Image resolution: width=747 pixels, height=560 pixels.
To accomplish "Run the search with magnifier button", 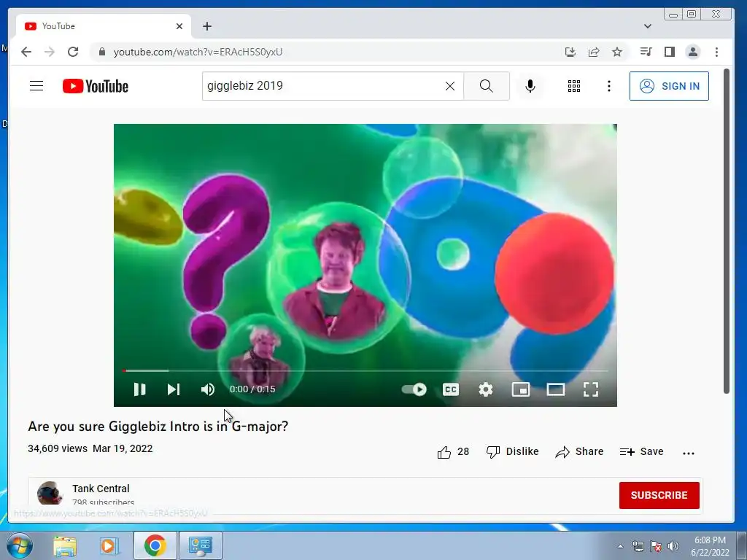I will (x=487, y=86).
